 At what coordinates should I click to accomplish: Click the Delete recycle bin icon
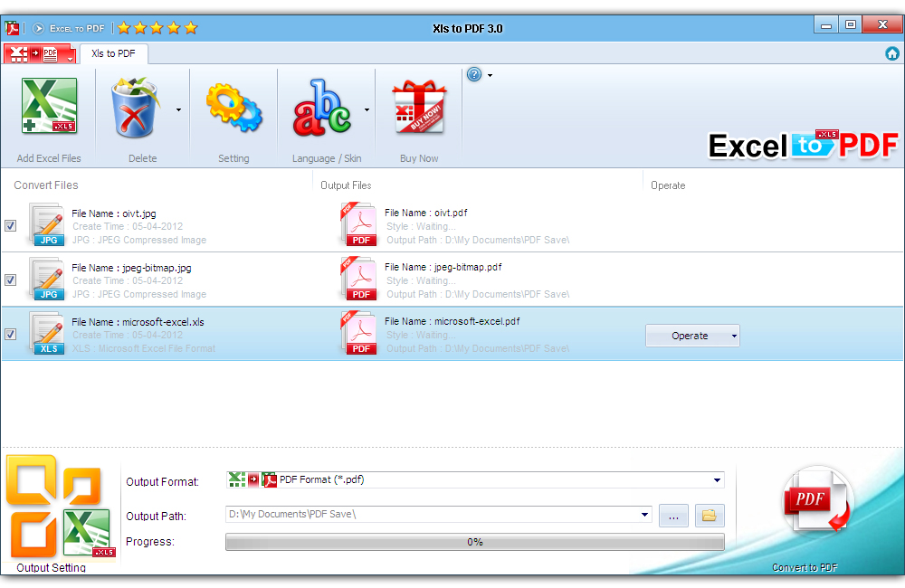[135, 108]
